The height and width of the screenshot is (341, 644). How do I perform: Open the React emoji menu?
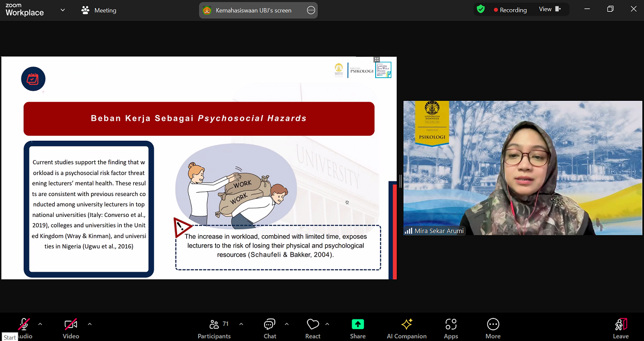tap(313, 328)
